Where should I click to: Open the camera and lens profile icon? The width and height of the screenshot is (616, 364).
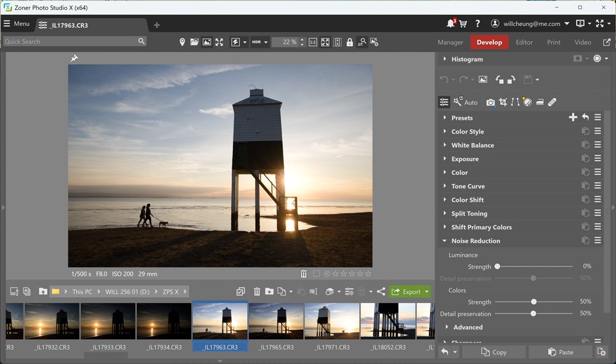point(490,102)
